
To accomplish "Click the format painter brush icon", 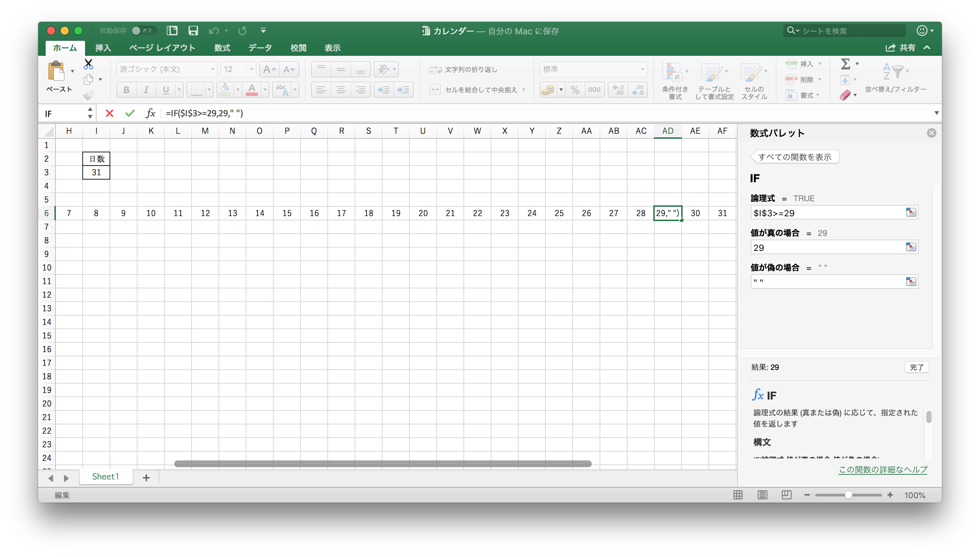I will click(88, 95).
